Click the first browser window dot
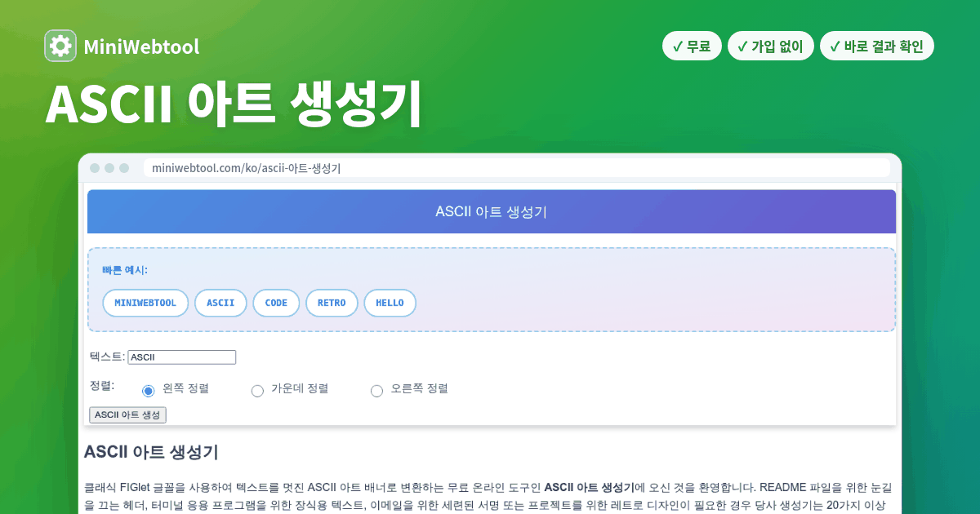The image size is (980, 514). point(95,168)
